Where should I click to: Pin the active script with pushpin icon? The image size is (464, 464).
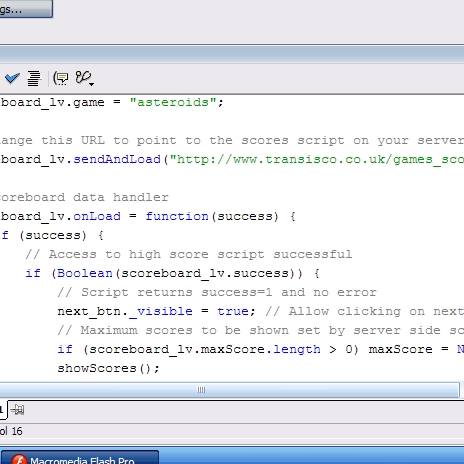tap(17, 409)
